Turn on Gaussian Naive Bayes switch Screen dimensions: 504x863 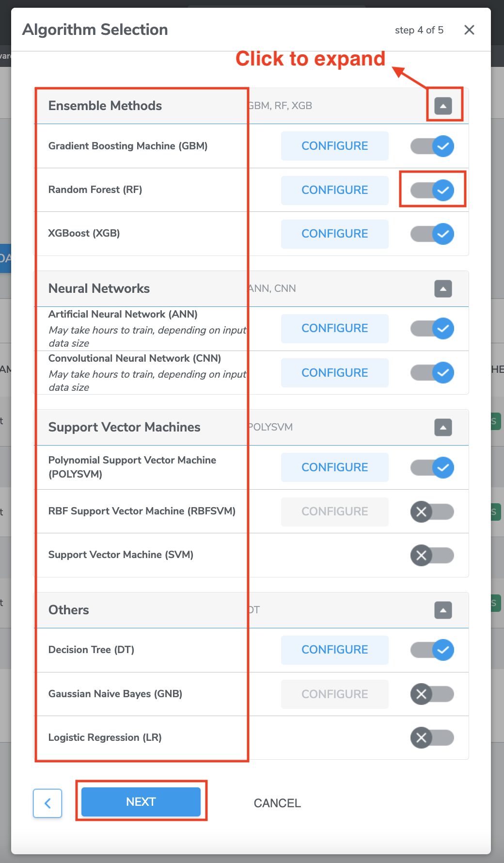coord(432,694)
